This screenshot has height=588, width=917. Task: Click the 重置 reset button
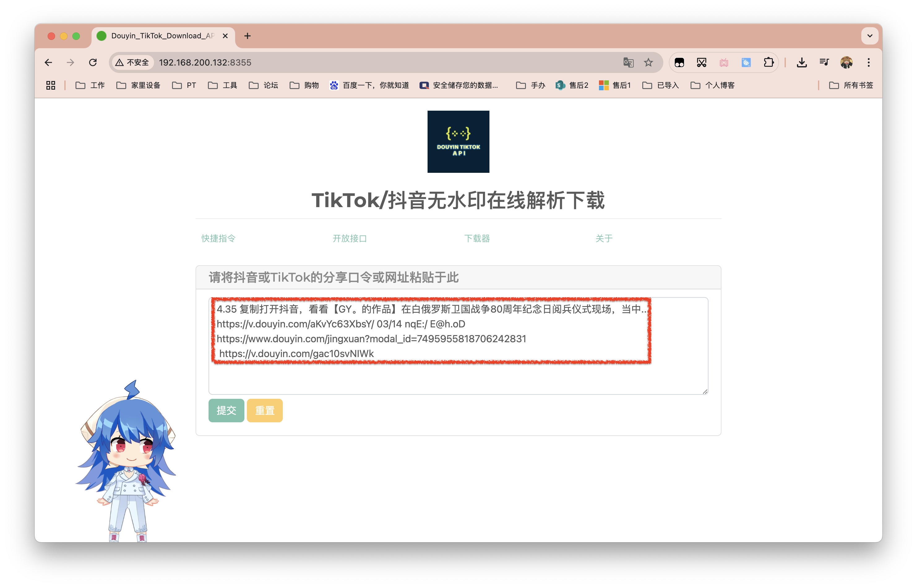click(265, 410)
